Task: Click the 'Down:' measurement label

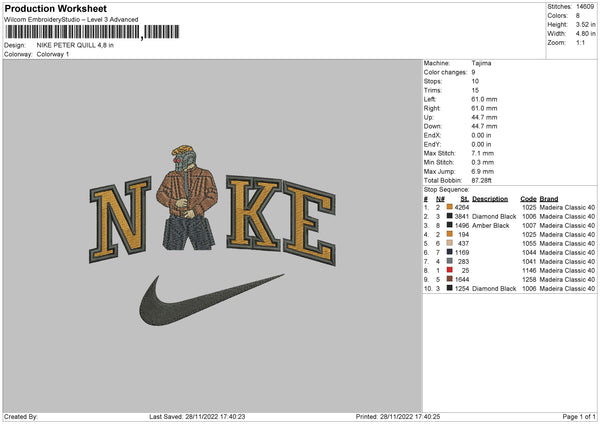Action: point(432,126)
